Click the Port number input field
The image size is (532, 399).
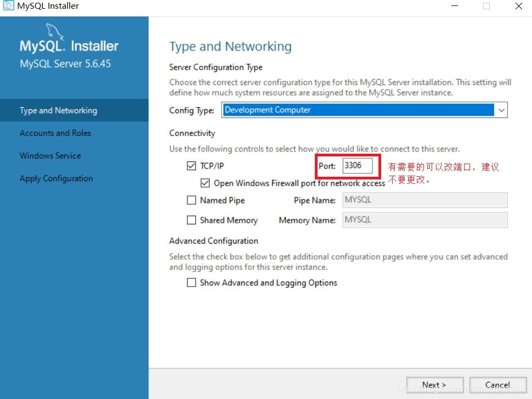358,165
